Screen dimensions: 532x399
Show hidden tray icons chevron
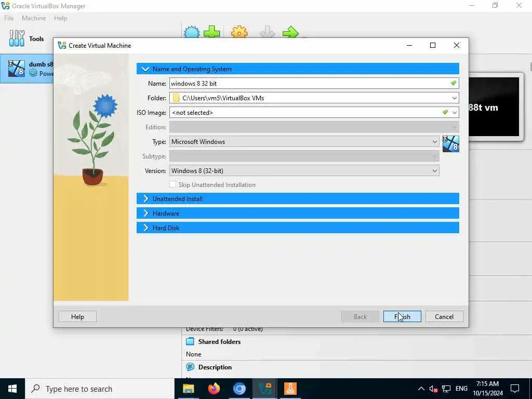(421, 389)
